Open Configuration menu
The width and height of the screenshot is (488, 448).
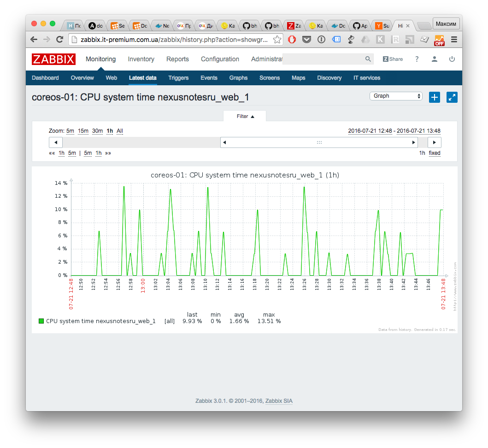220,59
